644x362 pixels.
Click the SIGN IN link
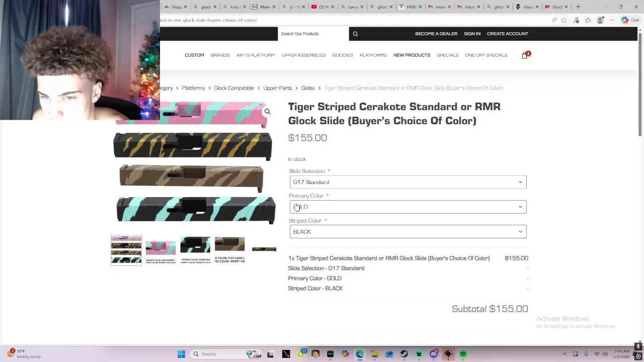(472, 34)
